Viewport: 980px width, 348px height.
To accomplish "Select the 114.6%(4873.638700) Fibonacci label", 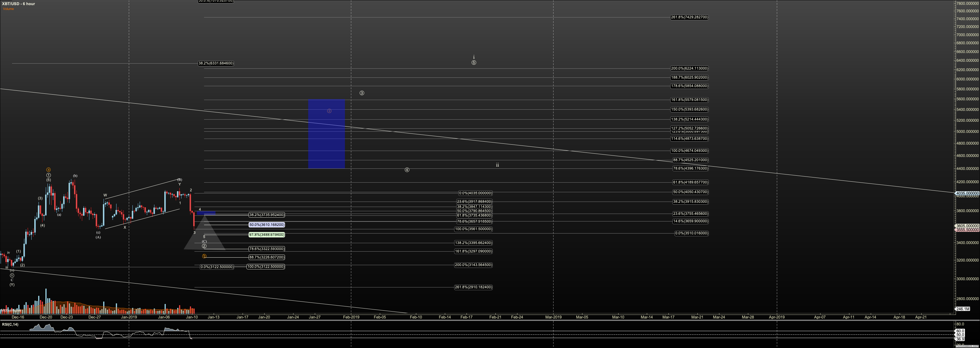I will click(689, 139).
